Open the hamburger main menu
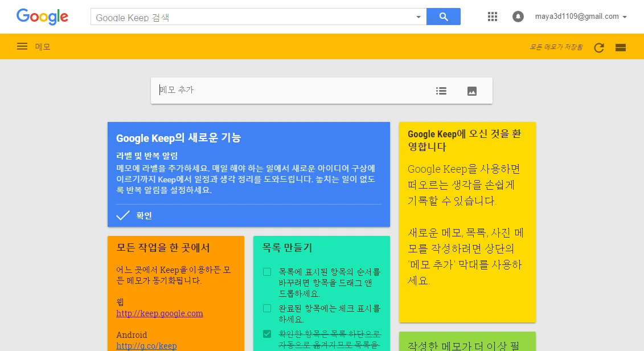644x351 pixels. (22, 47)
